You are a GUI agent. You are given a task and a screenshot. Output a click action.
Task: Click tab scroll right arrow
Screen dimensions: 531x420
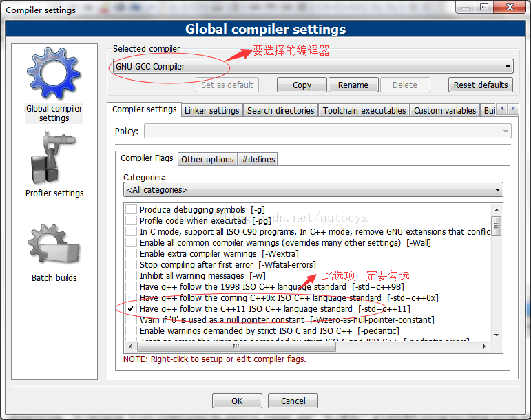click(x=513, y=109)
